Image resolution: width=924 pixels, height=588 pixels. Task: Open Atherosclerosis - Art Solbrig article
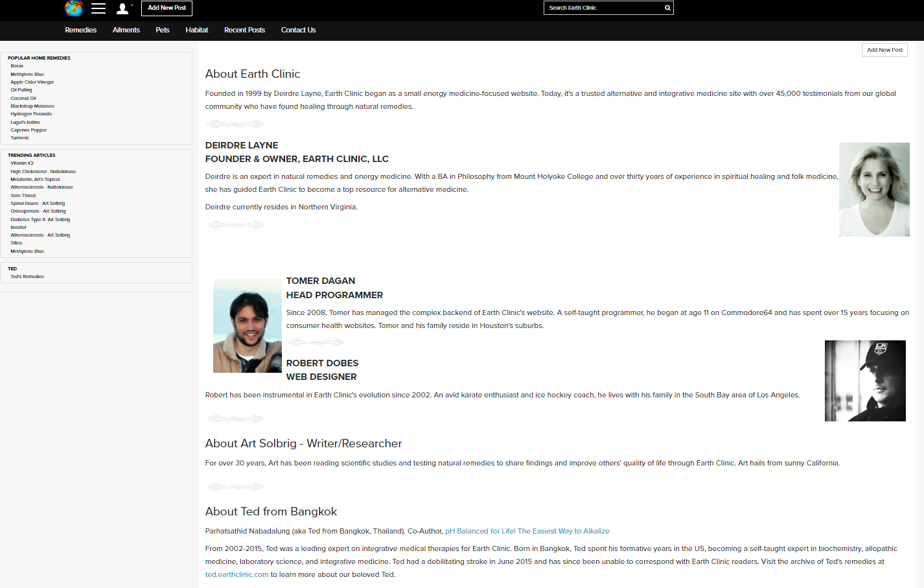[40, 235]
